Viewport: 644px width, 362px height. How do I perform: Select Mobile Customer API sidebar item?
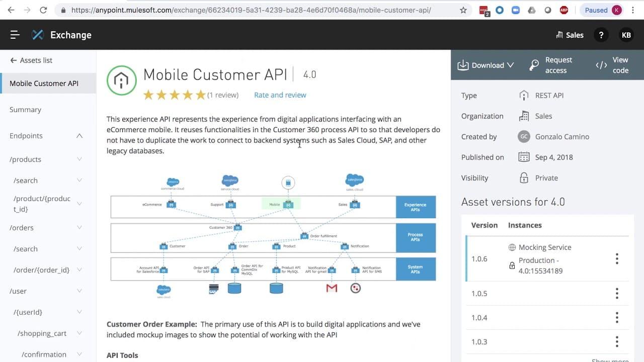point(44,83)
